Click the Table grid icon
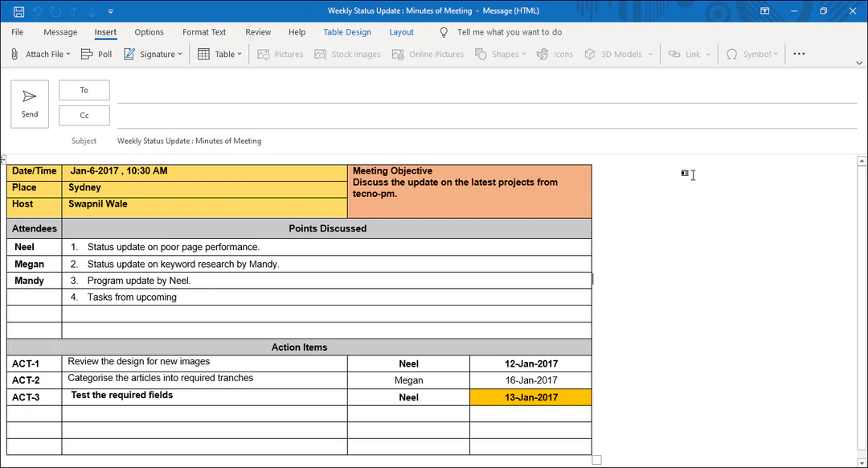Screen dimensions: 868x468 (203, 54)
